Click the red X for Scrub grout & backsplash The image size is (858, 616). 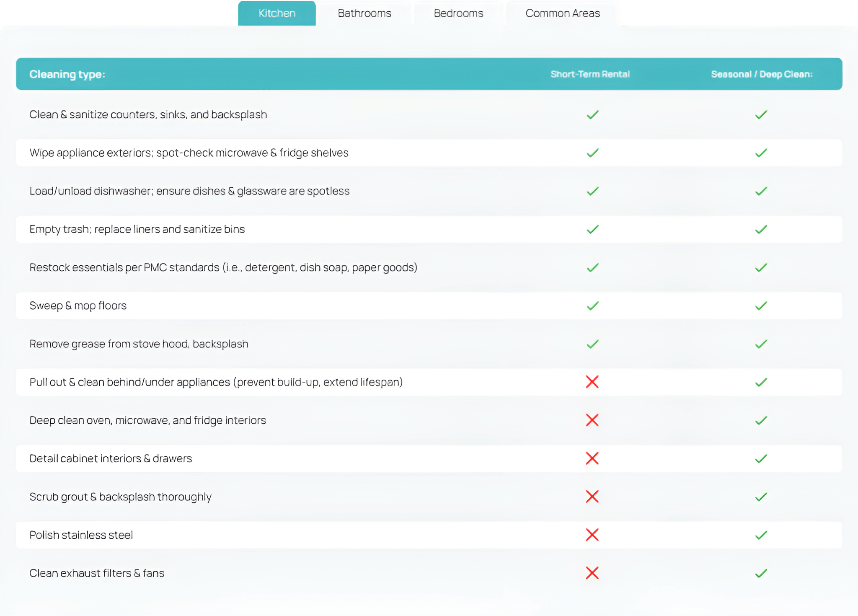(x=592, y=497)
